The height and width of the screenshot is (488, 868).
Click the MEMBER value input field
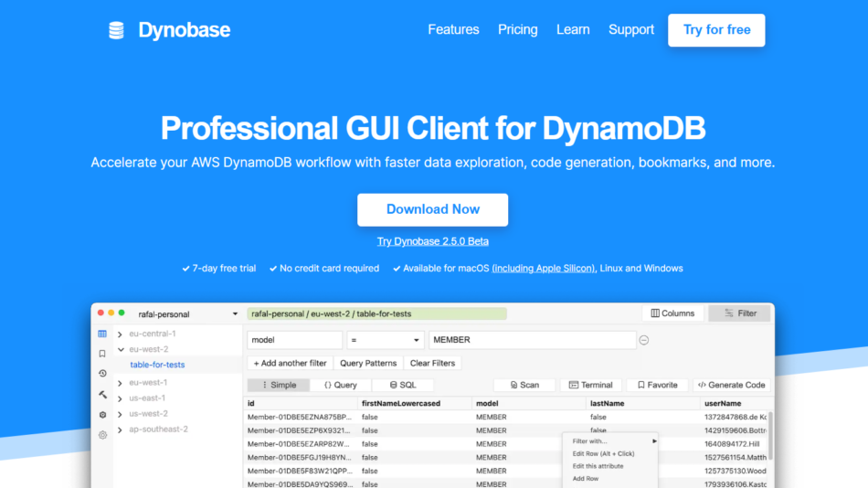click(532, 340)
